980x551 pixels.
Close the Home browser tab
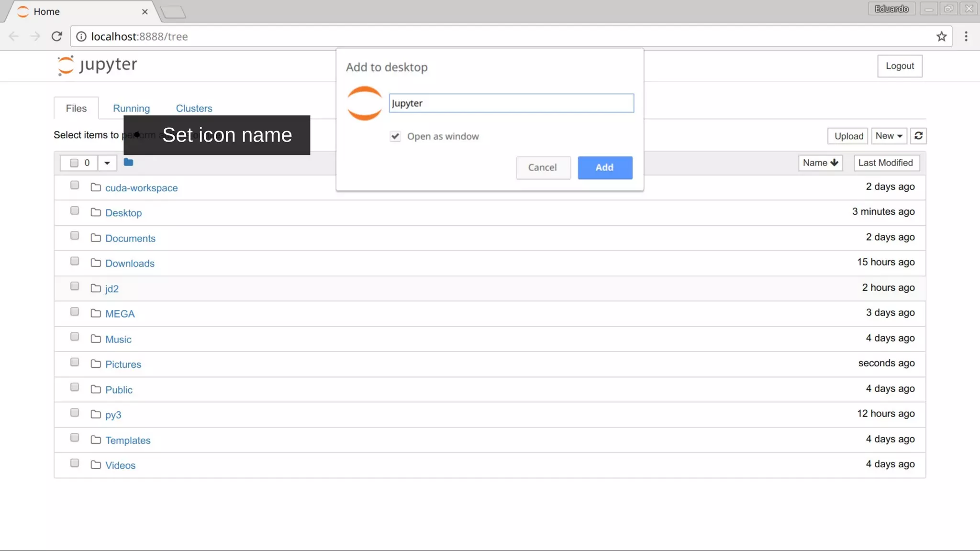click(x=145, y=11)
